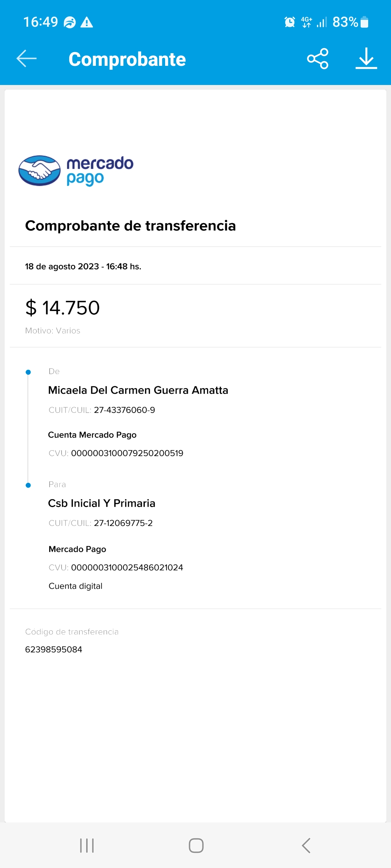391x868 pixels.
Task: Tap the alarm icon in status bar
Action: click(x=290, y=22)
